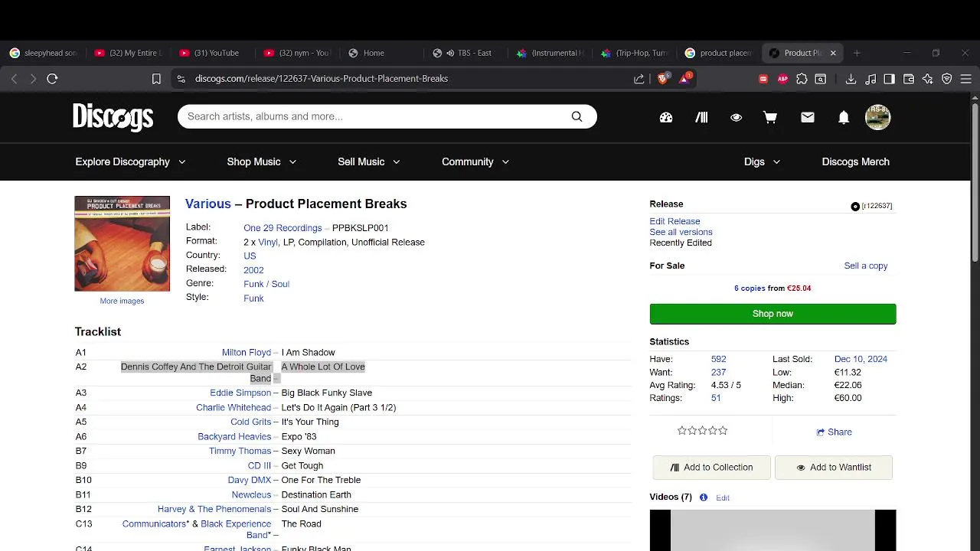Open the browser downloads icon

coord(851,78)
